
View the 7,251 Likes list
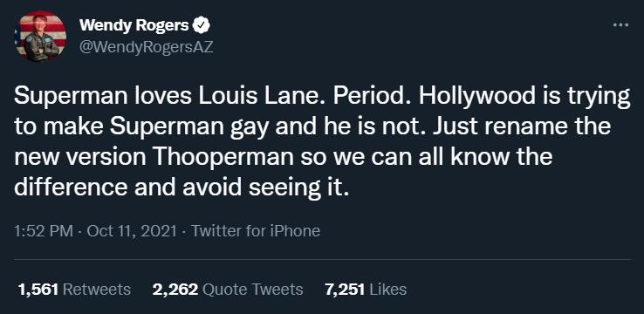click(366, 290)
